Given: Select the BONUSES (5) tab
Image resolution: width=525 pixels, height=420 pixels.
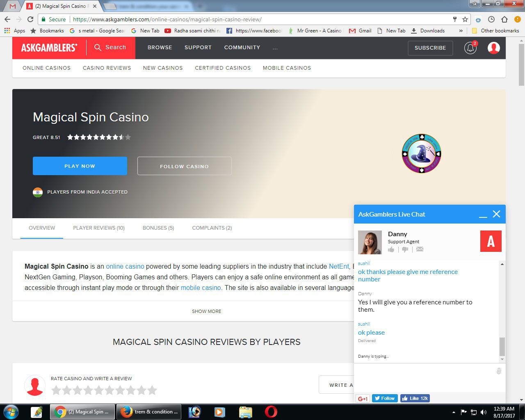Looking at the screenshot, I should point(158,228).
